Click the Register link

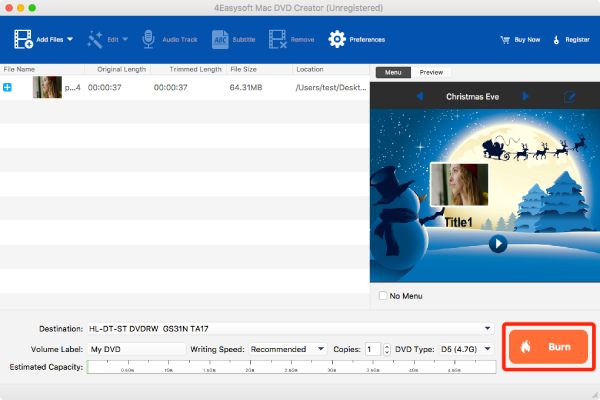click(577, 39)
